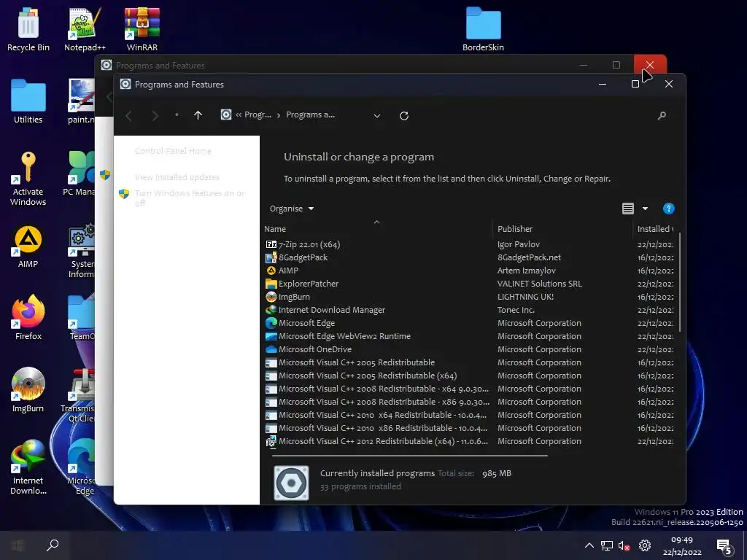Click the horizontal scrollbar under the list
Image resolution: width=747 pixels, height=560 pixels.
pos(410,456)
